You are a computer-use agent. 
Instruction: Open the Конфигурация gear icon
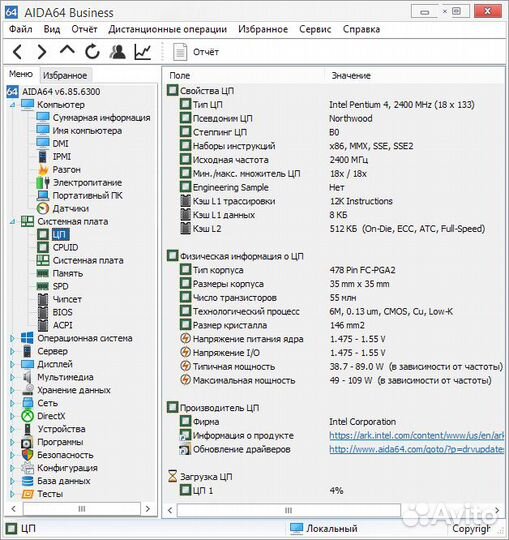point(28,468)
